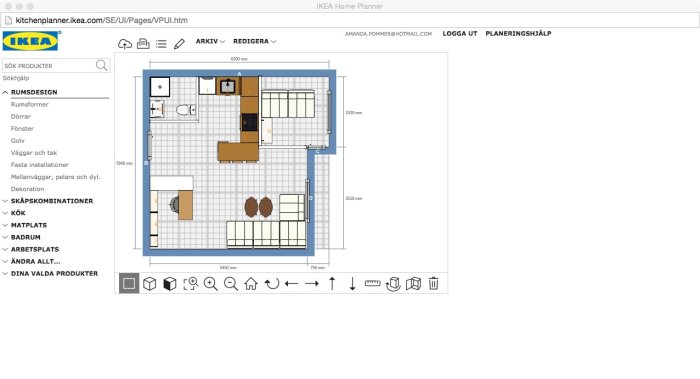The width and height of the screenshot is (700, 379).
Task: Open the REDIGERA dropdown menu
Action: click(x=254, y=41)
